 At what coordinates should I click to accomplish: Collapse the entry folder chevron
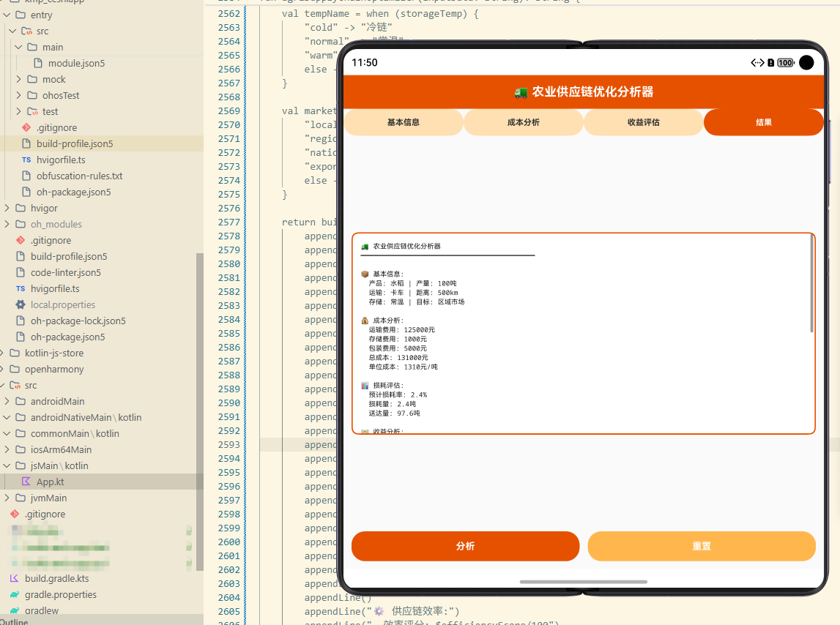(7, 15)
